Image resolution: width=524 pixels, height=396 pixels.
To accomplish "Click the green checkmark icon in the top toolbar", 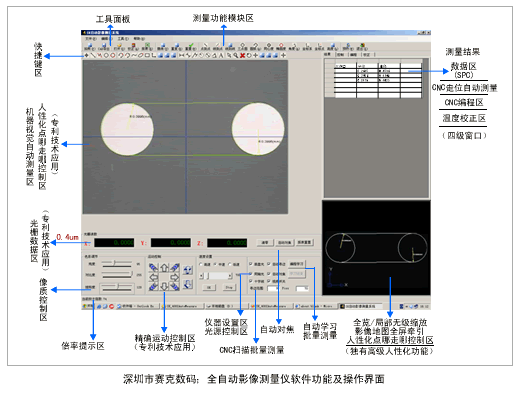I will click(191, 46).
